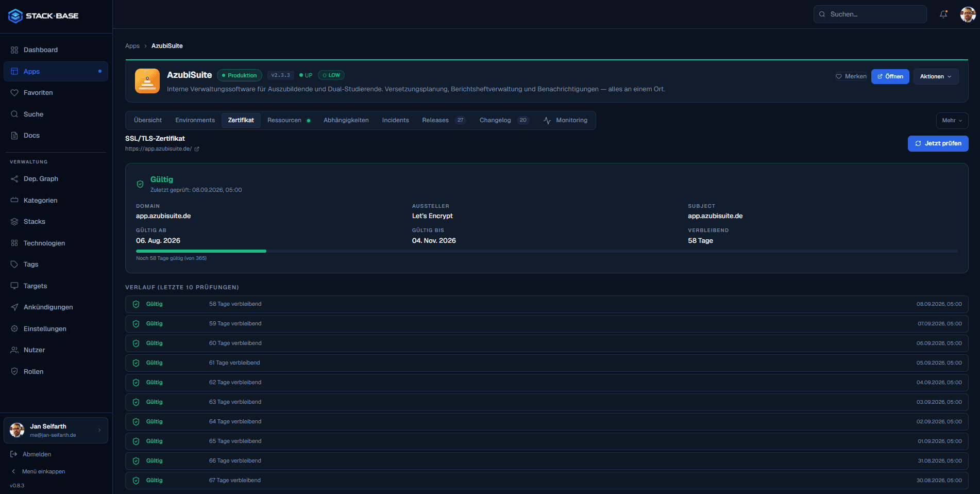The image size is (980, 494).
Task: Select the 61 Tage verbleibend history row
Action: 547,363
